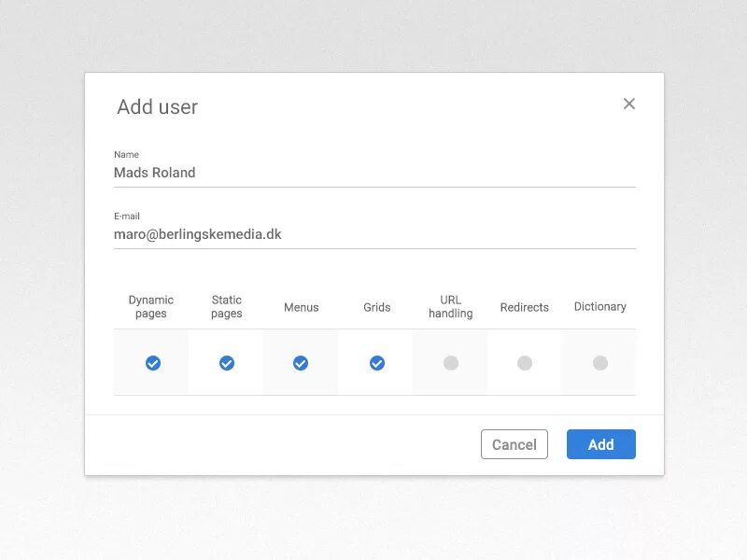
Task: Click into the E-mail input field
Action: (374, 234)
